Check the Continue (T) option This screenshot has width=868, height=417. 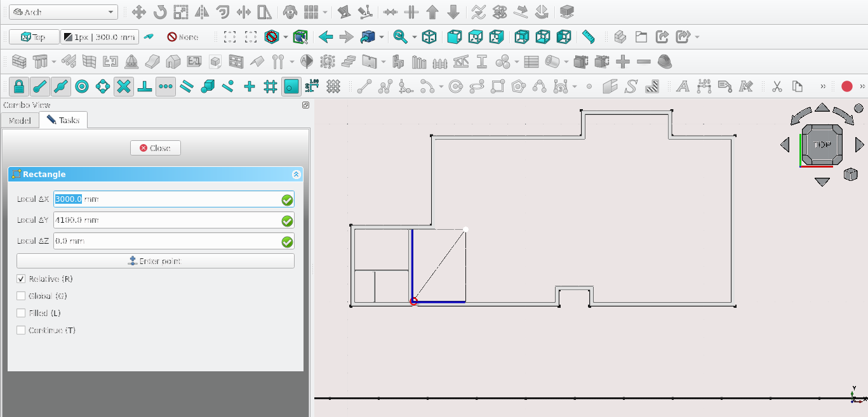[x=21, y=331]
